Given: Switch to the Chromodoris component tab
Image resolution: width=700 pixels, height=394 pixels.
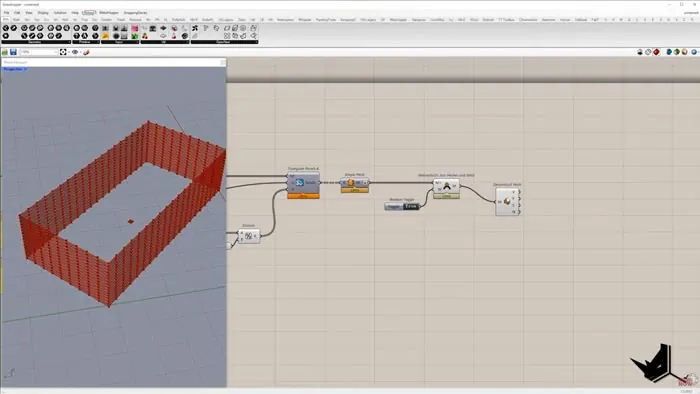Looking at the screenshot, I should click(x=528, y=20).
